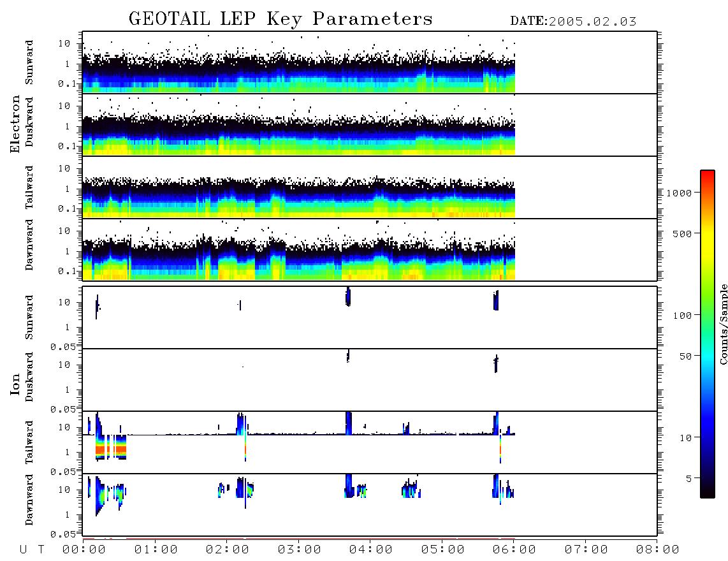Click the '0.1' tick of Electron Sunward panel
Image resolution: width=728 pixels, height=561 pixels.
point(68,84)
